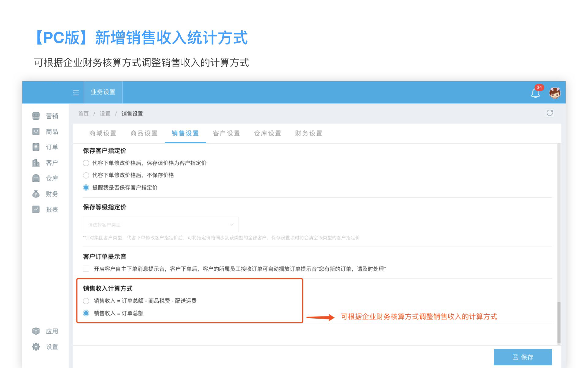This screenshot has width=588, height=368.
Task: Select 销售收入 = 订单总额 - 商品税费 - 配送运费 option
Action: point(86,301)
